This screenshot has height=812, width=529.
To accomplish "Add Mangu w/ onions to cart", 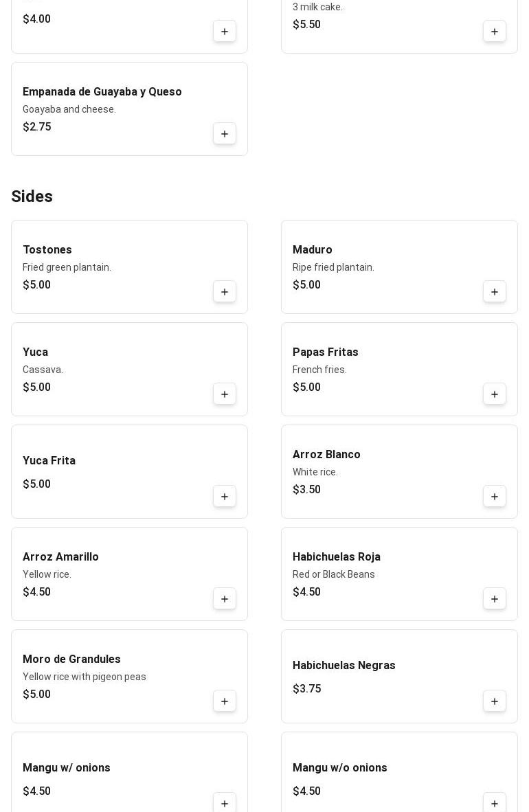I will click(x=225, y=803).
